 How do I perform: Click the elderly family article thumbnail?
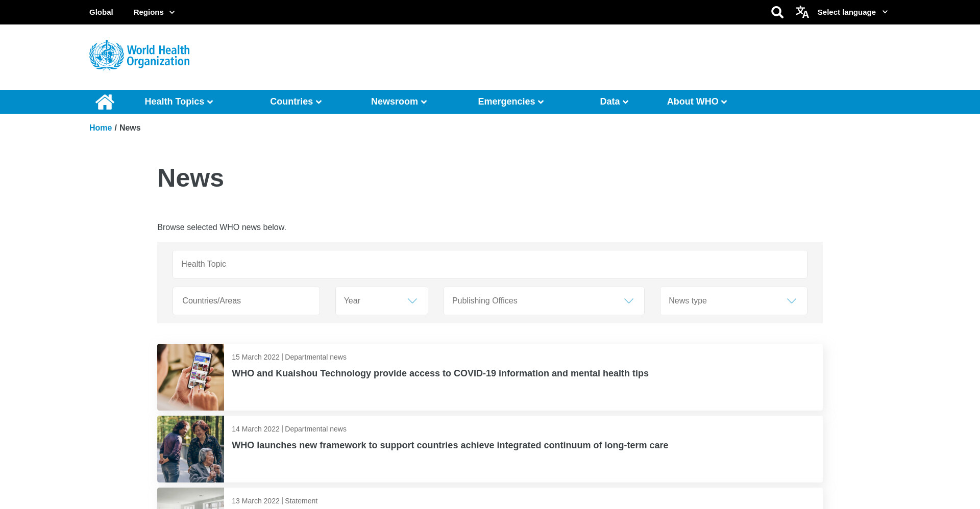tap(190, 449)
